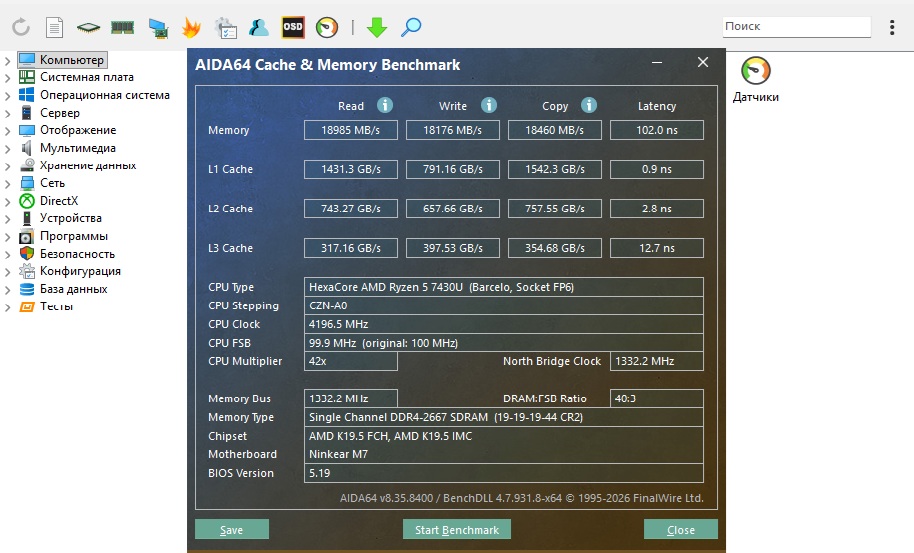Click L3 Cache Read value 317.16 GB/s
914x553 pixels.
(x=351, y=248)
